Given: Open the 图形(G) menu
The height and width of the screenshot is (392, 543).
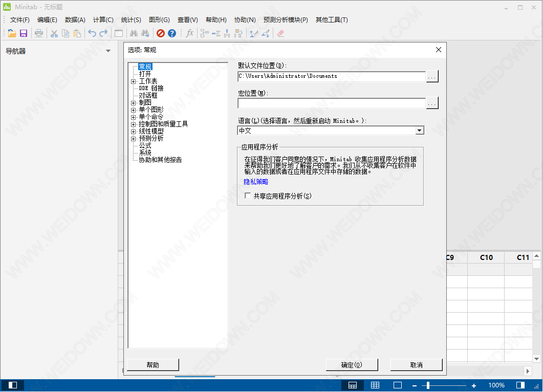Looking at the screenshot, I should (159, 20).
